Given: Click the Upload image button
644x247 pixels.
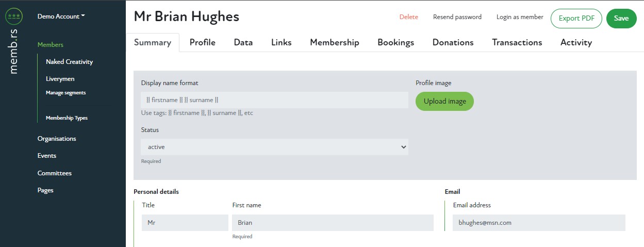Looking at the screenshot, I should (444, 101).
